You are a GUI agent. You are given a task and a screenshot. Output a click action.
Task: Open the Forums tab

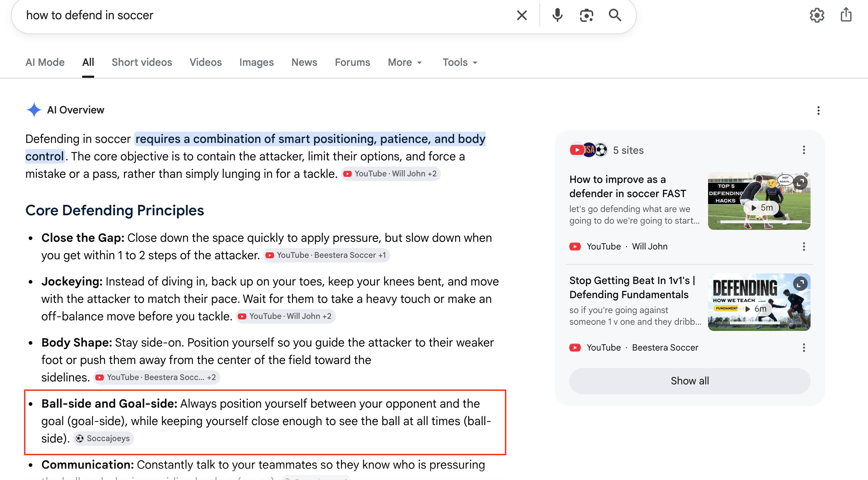(x=353, y=63)
